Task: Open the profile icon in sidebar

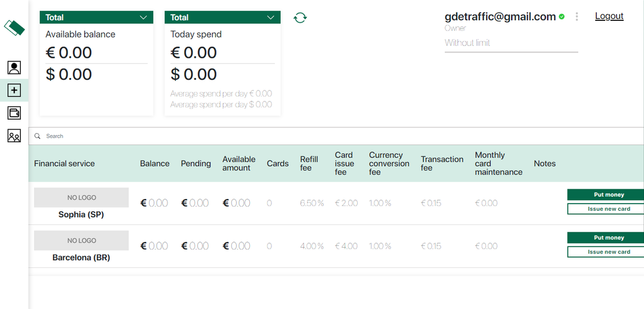Action: pos(14,68)
